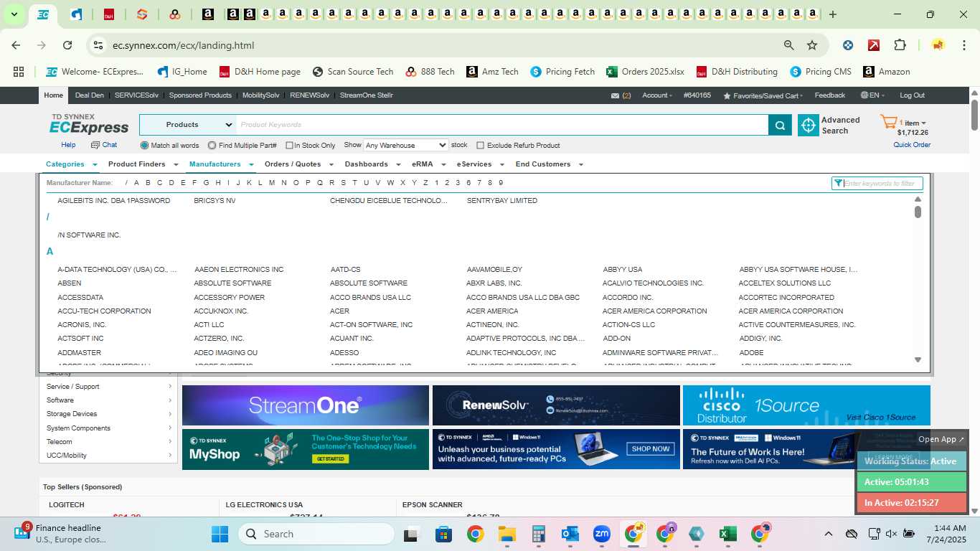The image size is (980, 551).
Task: Go back with the browser back arrow
Action: (16, 45)
